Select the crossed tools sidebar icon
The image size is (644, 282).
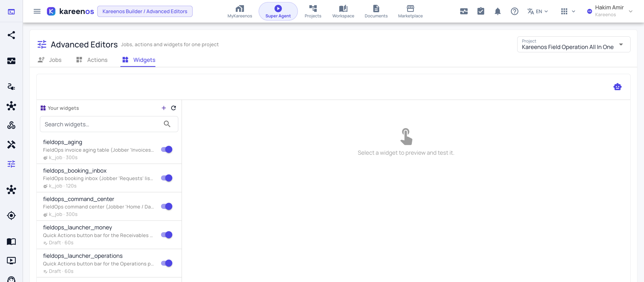[x=11, y=144]
